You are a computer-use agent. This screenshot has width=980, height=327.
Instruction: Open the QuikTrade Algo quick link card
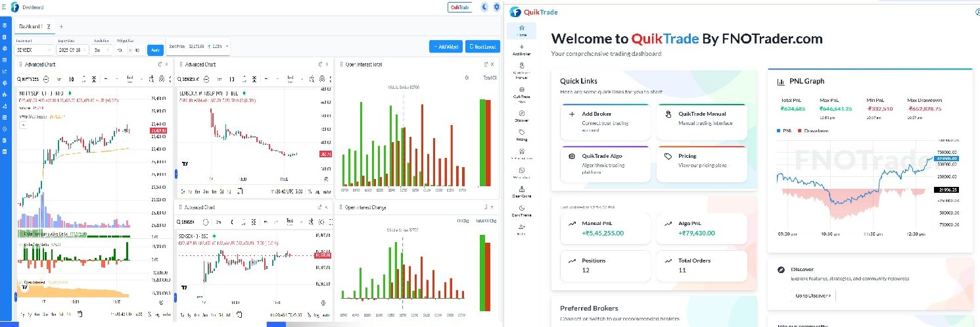pyautogui.click(x=606, y=164)
